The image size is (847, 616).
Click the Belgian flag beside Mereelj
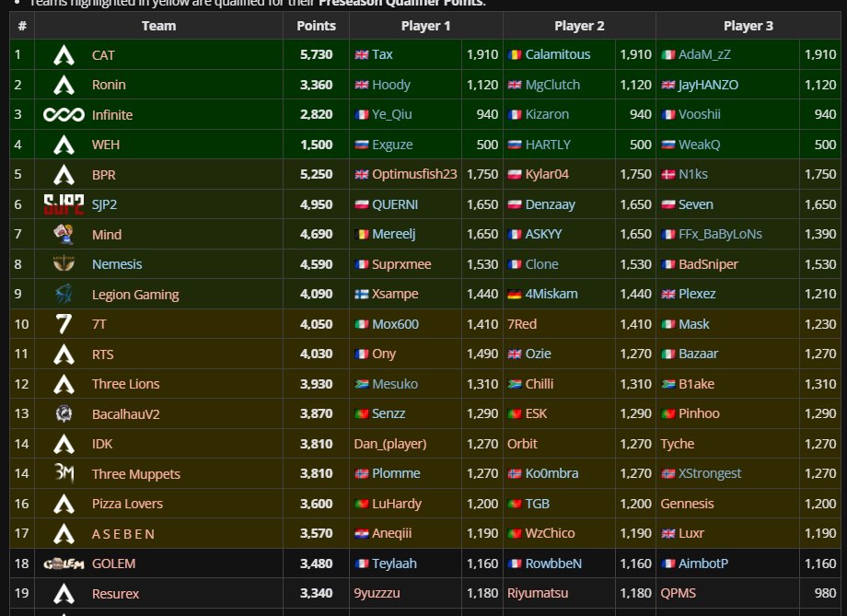point(362,235)
